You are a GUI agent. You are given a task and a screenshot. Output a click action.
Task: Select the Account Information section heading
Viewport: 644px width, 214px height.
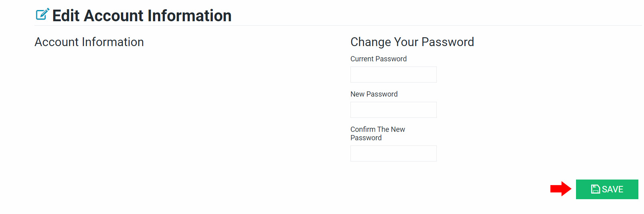coord(89,42)
